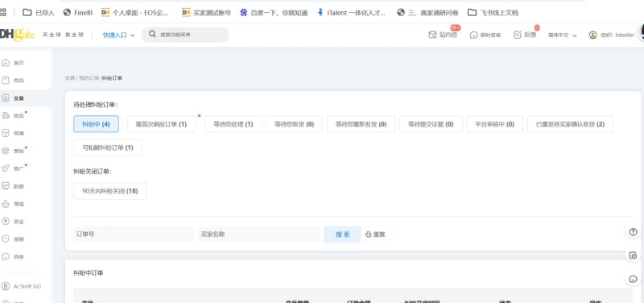Select the 90天内纠纷关闭 (18) tab
The height and width of the screenshot is (303, 644).
pyautogui.click(x=110, y=191)
